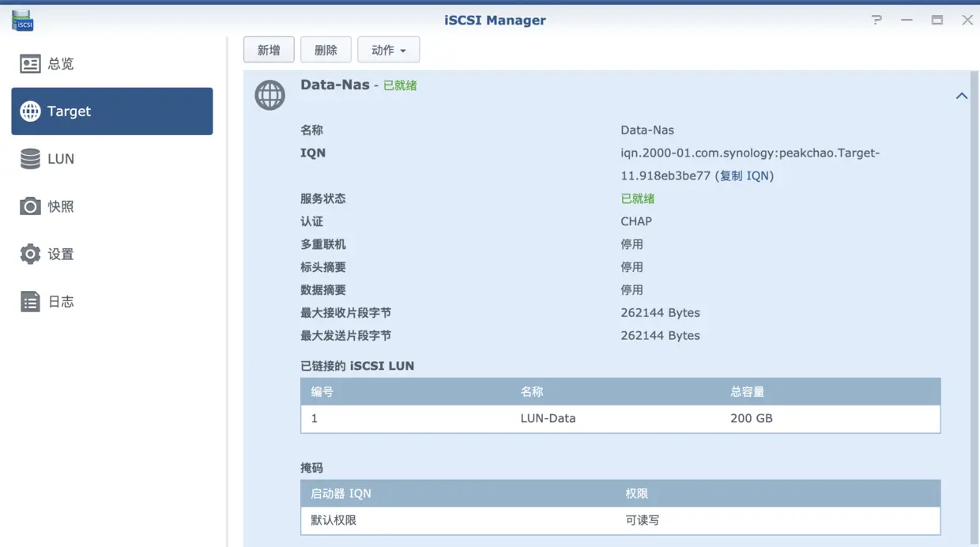Image resolution: width=980 pixels, height=547 pixels.
Task: Open the LUN section
Action: click(62, 158)
